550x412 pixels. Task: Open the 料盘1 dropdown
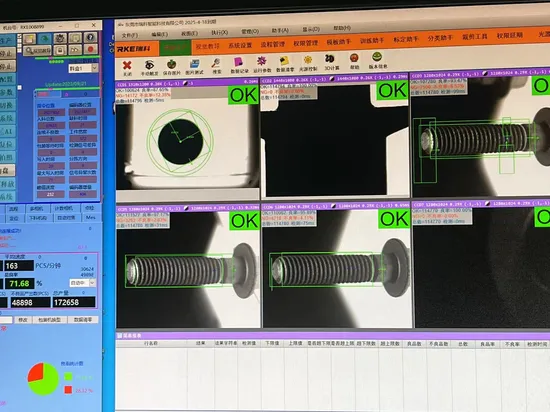[x=83, y=68]
